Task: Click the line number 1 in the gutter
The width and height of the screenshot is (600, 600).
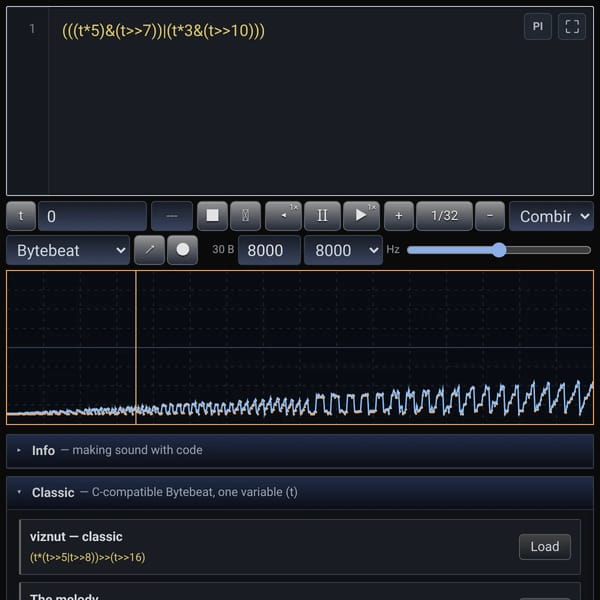Action: 32,29
